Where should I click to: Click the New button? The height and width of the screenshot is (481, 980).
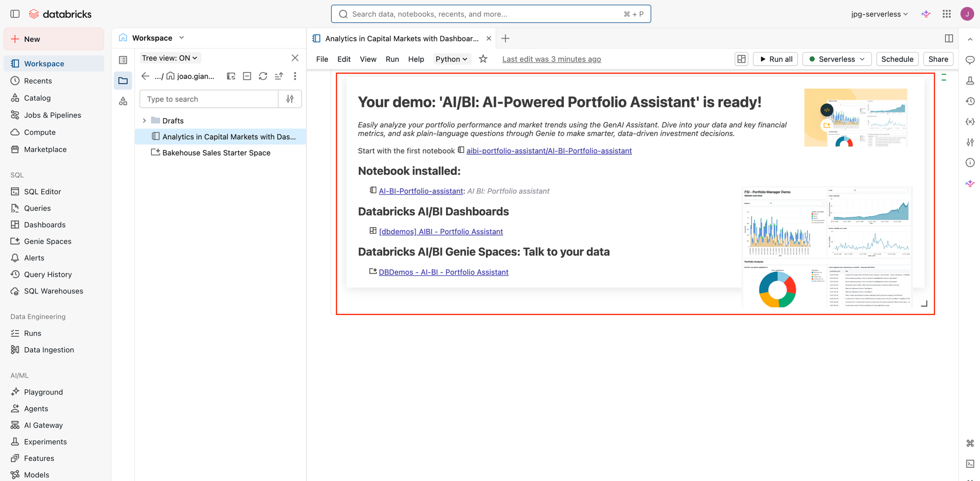tap(54, 39)
